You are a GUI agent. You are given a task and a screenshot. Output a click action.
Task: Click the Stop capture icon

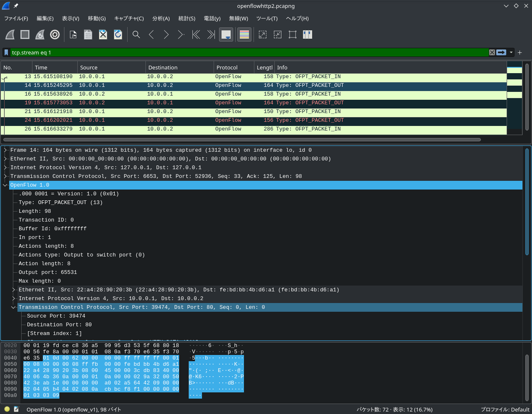(x=25, y=34)
